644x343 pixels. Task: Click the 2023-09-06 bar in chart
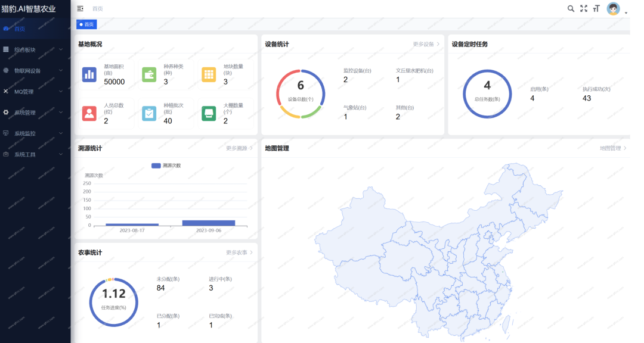209,223
